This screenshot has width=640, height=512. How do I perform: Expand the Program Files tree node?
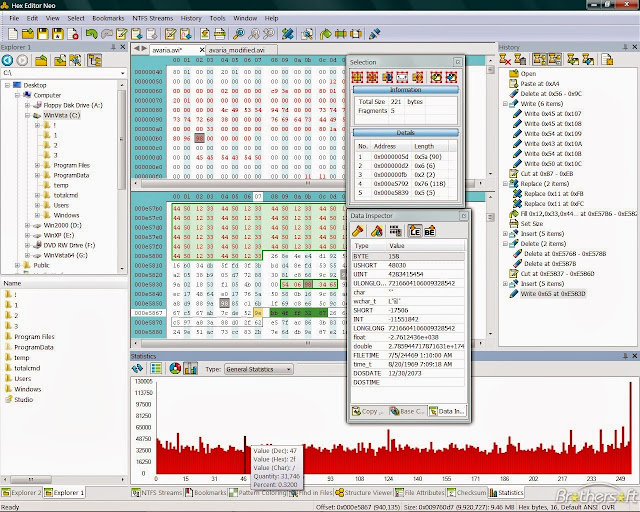pyautogui.click(x=37, y=165)
